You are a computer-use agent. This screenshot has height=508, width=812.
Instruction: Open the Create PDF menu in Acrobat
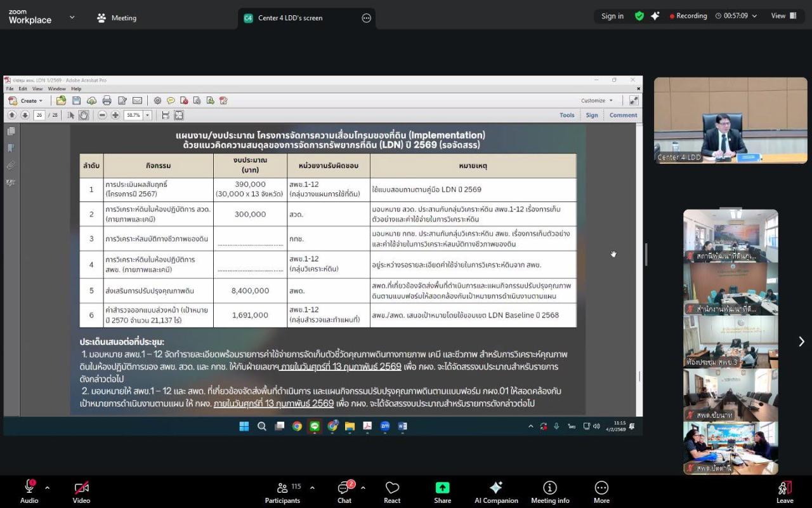tap(25, 100)
